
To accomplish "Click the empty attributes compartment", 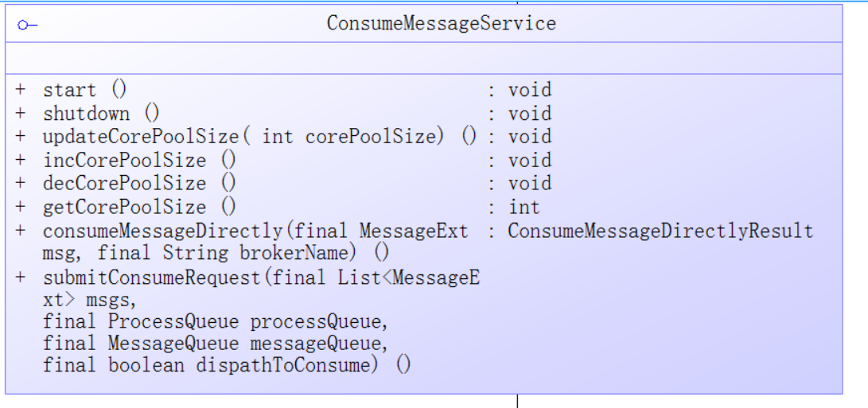I will [x=423, y=58].
